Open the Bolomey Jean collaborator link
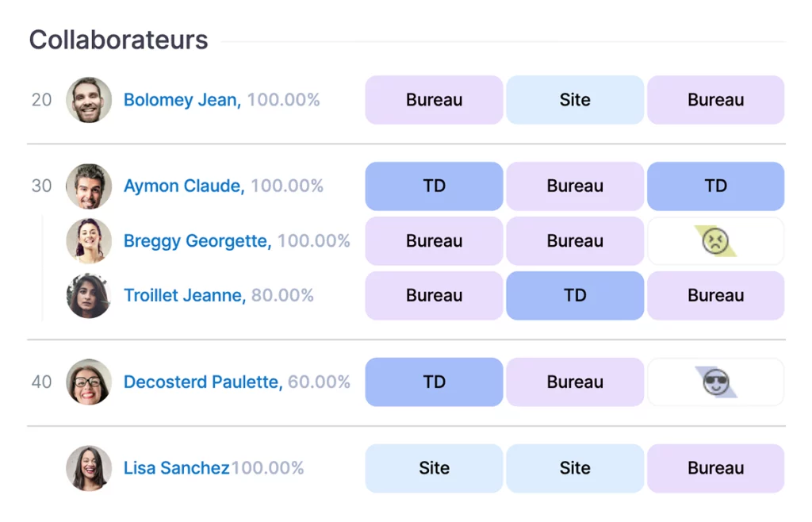The image size is (812, 522). click(182, 100)
